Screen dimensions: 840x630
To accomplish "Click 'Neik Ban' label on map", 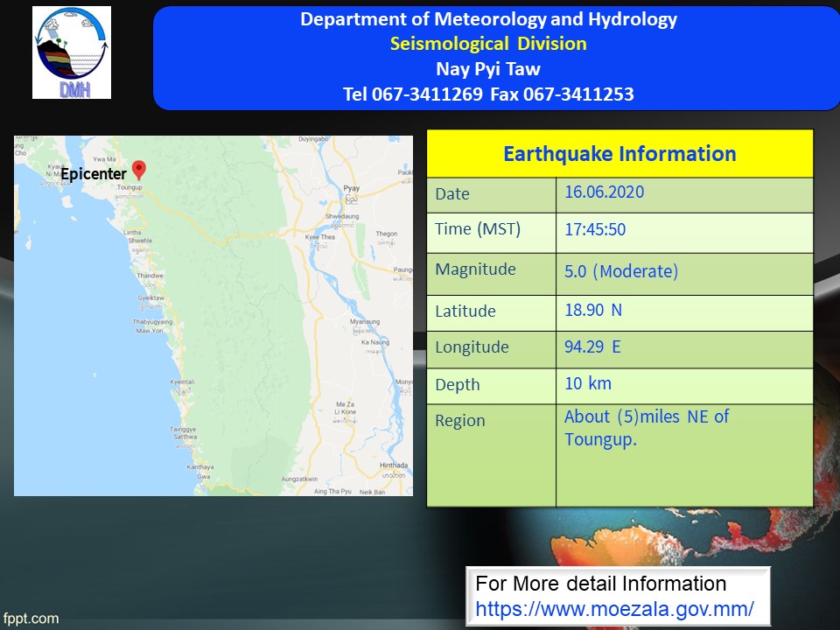I will pyautogui.click(x=373, y=492).
